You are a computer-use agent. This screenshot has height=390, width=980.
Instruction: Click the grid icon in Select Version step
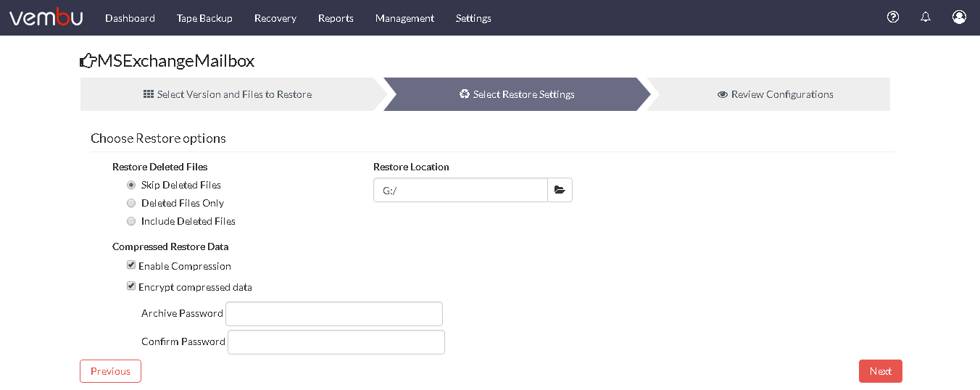[x=149, y=94]
